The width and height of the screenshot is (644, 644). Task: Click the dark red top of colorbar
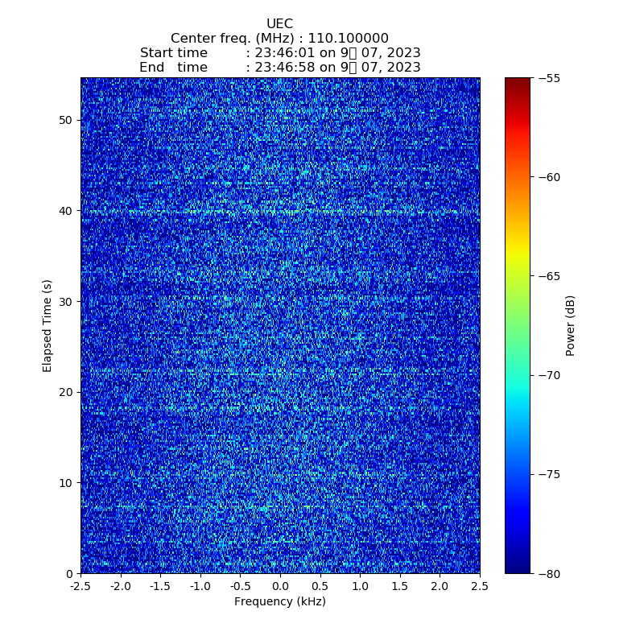pos(518,82)
